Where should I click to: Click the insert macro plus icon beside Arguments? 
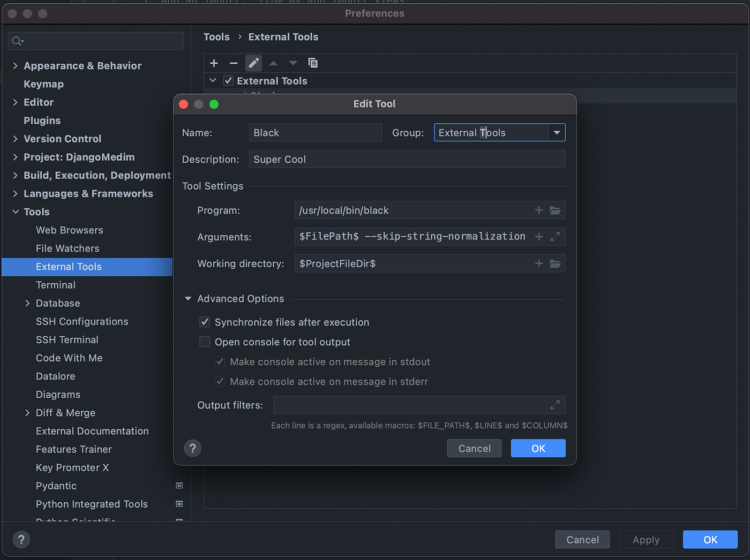(539, 236)
